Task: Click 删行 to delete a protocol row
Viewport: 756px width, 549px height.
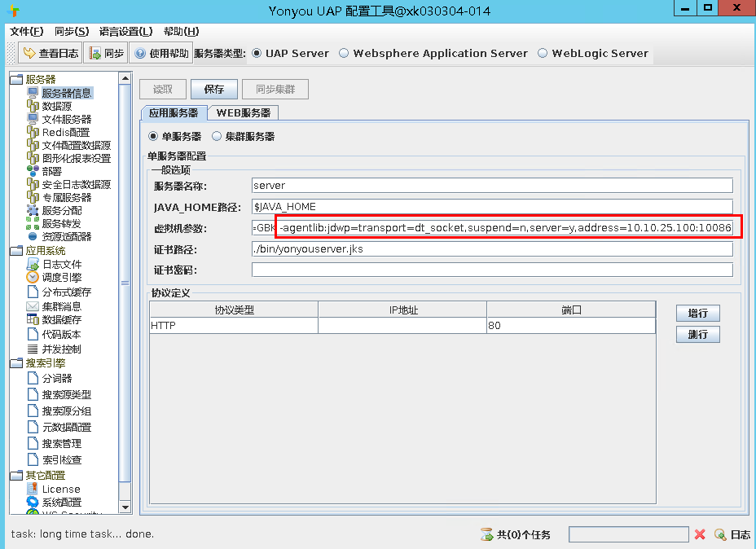Action: click(x=697, y=335)
